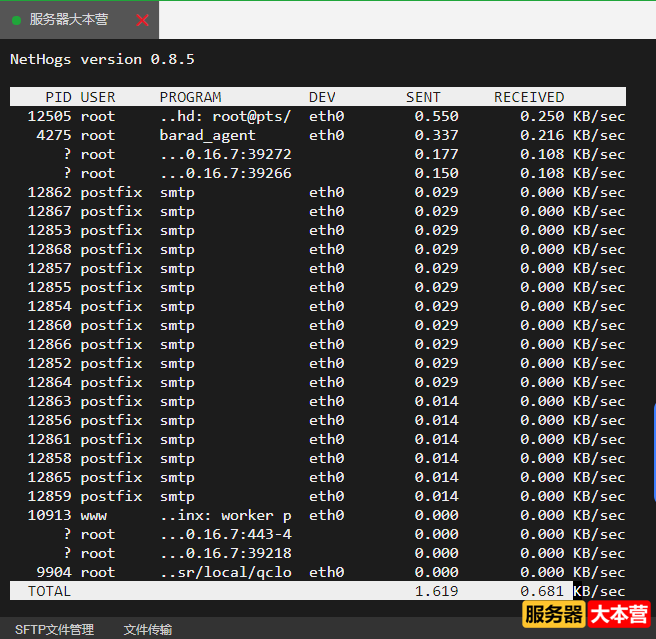Click the RECEIVED column header
This screenshot has height=639, width=656.
click(x=529, y=97)
